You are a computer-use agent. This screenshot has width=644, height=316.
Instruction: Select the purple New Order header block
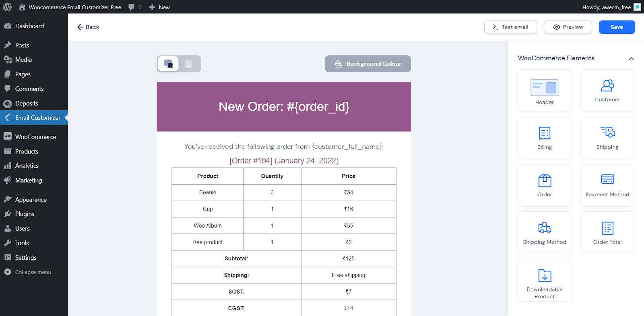284,107
